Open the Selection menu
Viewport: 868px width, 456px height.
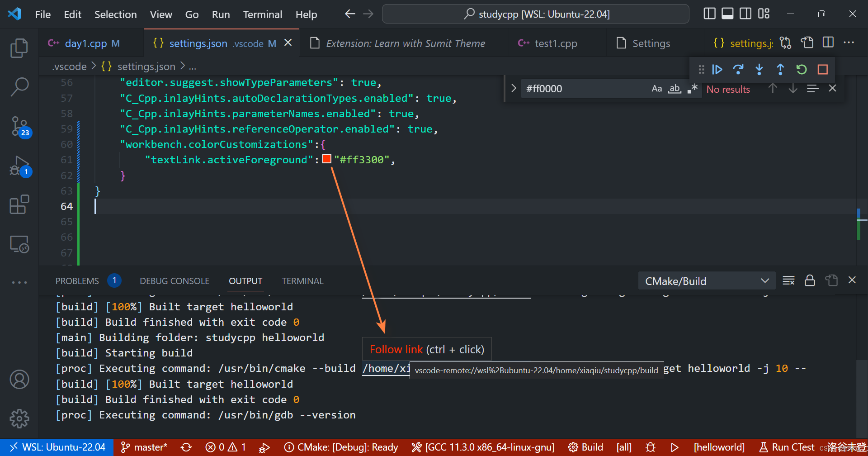point(115,14)
